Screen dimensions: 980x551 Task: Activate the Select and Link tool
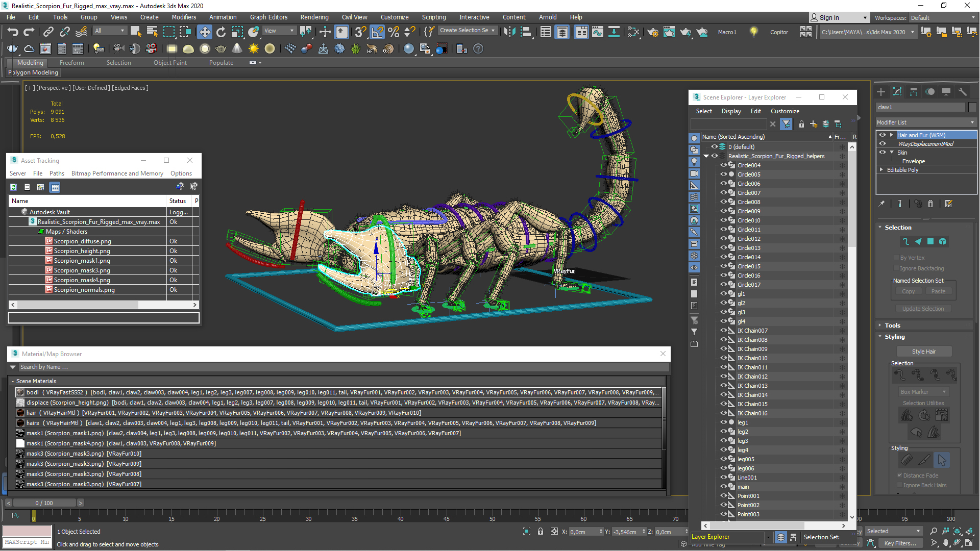[48, 32]
